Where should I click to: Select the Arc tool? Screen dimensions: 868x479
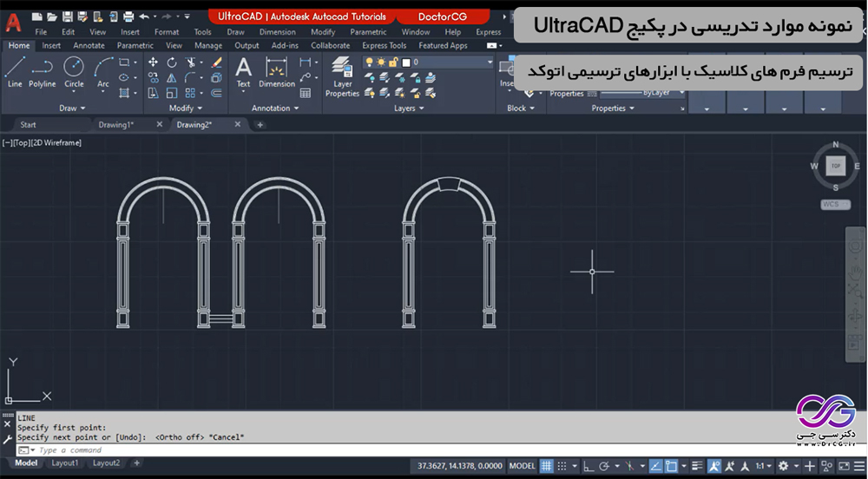coord(103,72)
